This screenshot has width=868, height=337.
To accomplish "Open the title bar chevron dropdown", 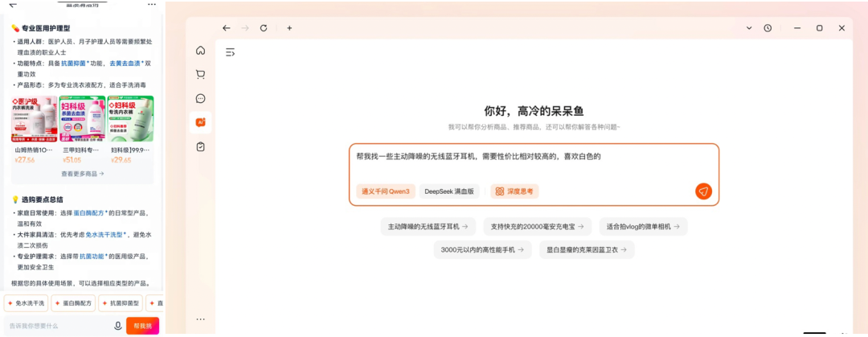I will coord(749,28).
